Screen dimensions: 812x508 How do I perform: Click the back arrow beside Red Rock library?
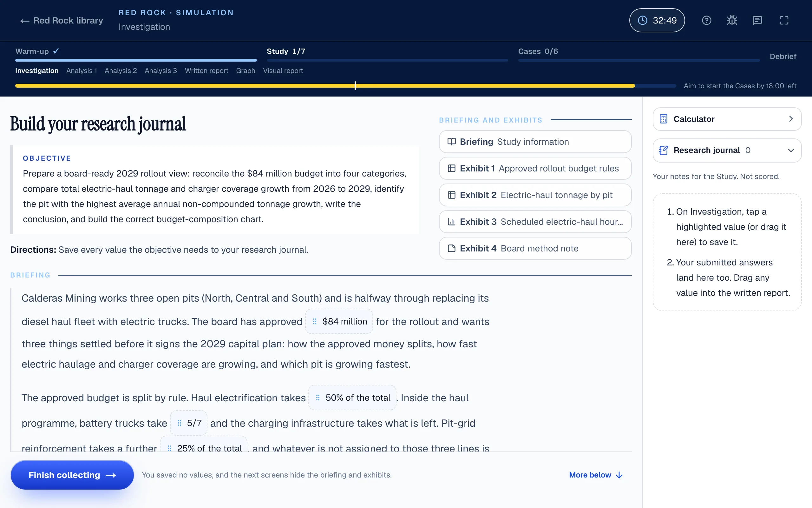coord(25,21)
